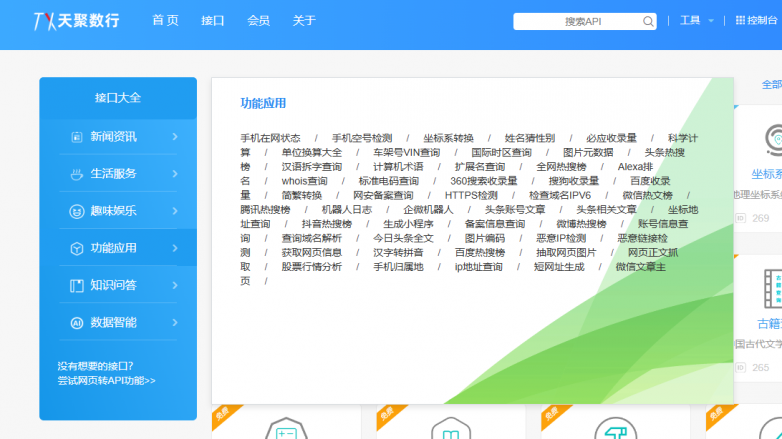Screen dimensions: 782x439
Task: Click the 控制台 grid icon
Action: click(x=739, y=20)
